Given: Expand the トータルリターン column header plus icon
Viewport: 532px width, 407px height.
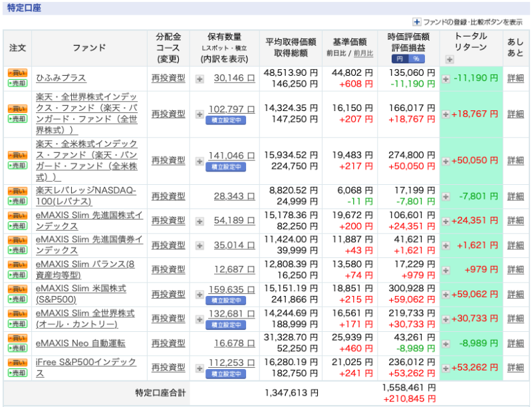Looking at the screenshot, I should click(450, 59).
